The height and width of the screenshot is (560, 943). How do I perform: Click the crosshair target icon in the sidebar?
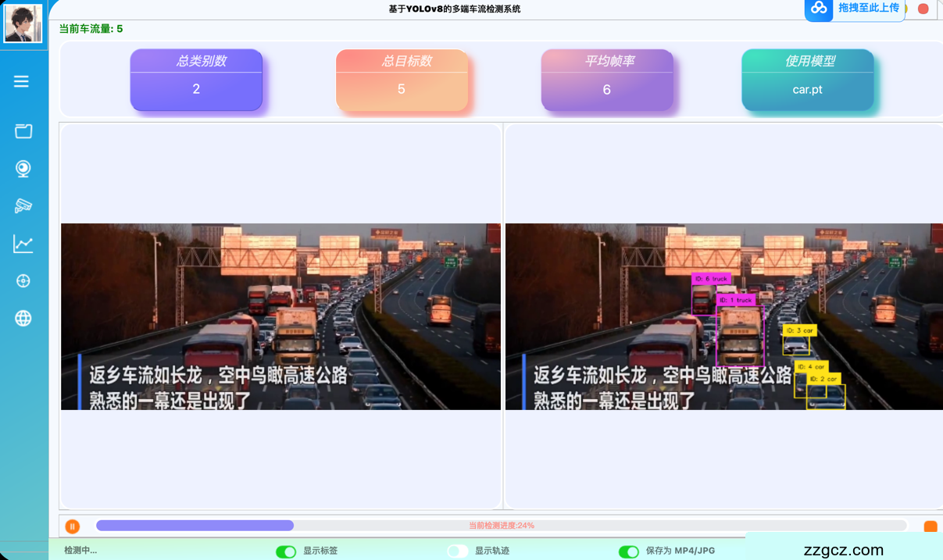(23, 281)
